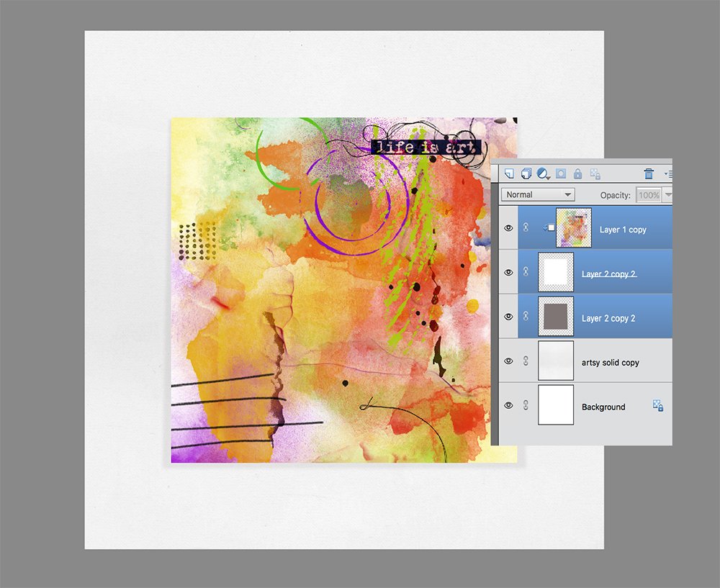
Task: Lock transparent pixels icon in toolbar
Action: (x=595, y=173)
